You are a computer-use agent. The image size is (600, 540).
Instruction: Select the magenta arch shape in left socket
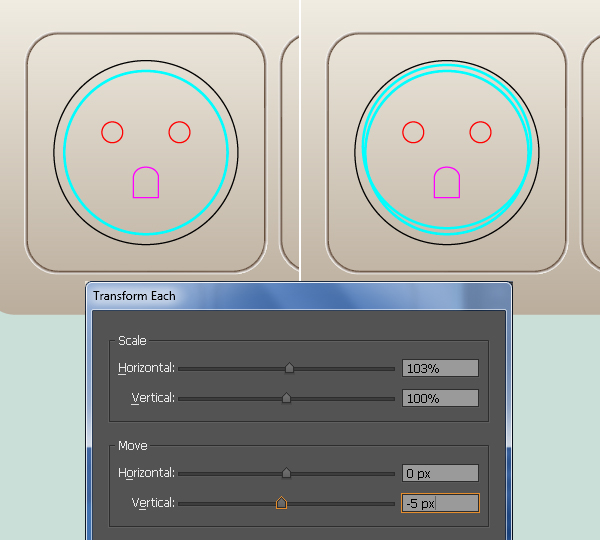click(146, 182)
